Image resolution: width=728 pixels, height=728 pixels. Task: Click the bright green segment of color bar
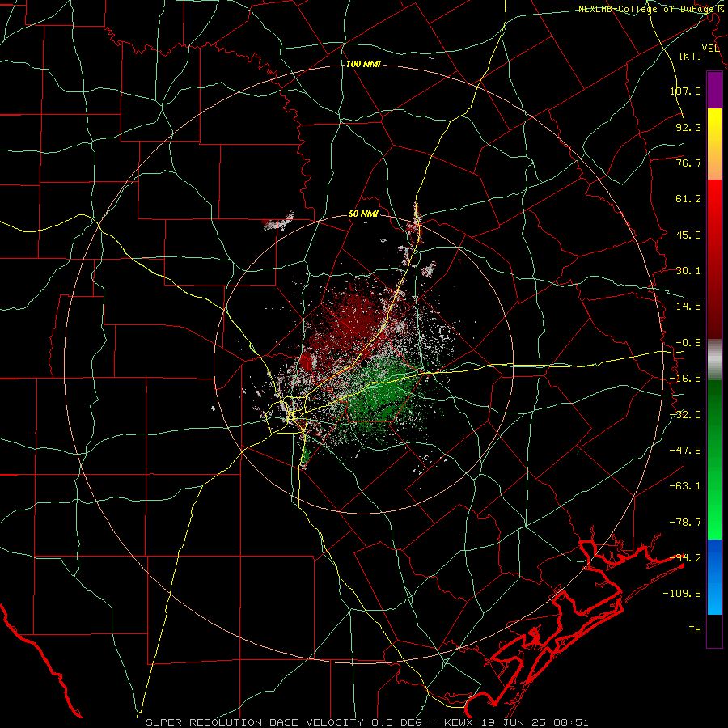714,459
